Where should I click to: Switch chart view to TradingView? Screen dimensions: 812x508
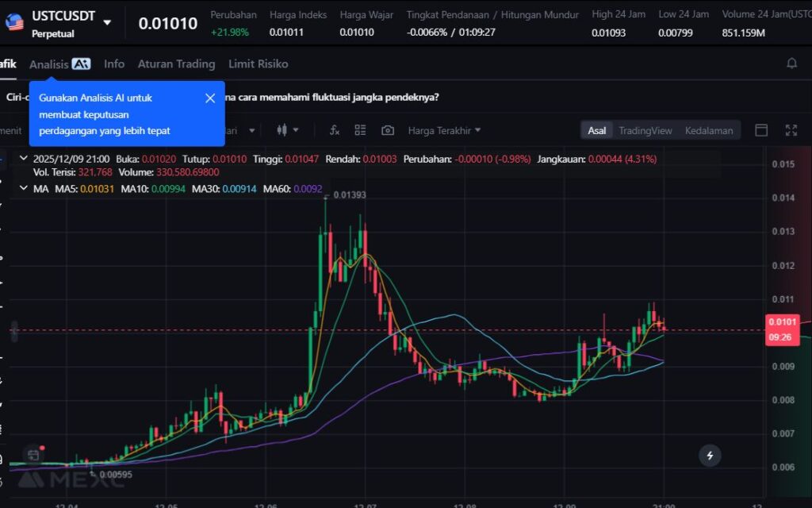pos(645,130)
